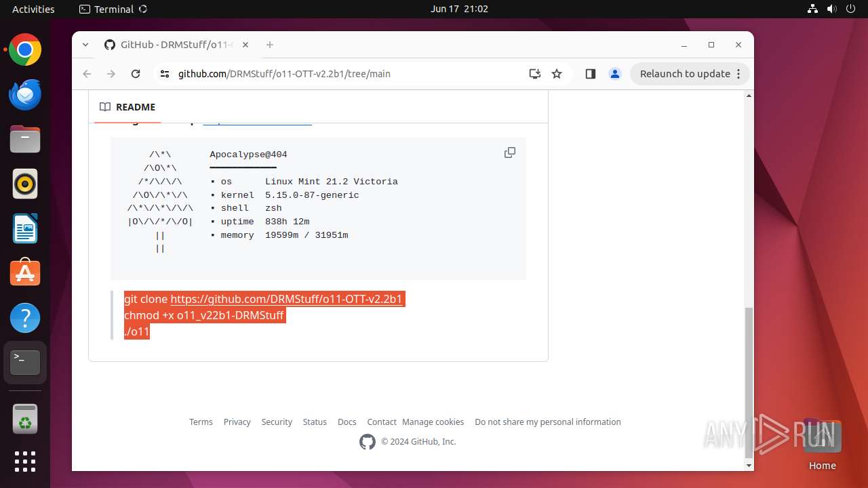Open the Security footer link
This screenshot has width=868, height=488.
[x=277, y=422]
